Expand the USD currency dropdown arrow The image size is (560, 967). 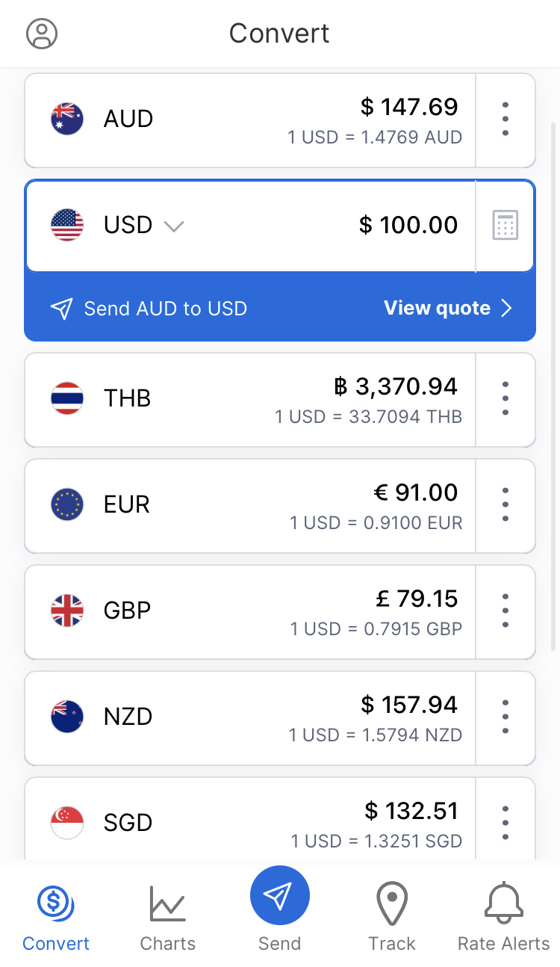click(x=174, y=226)
